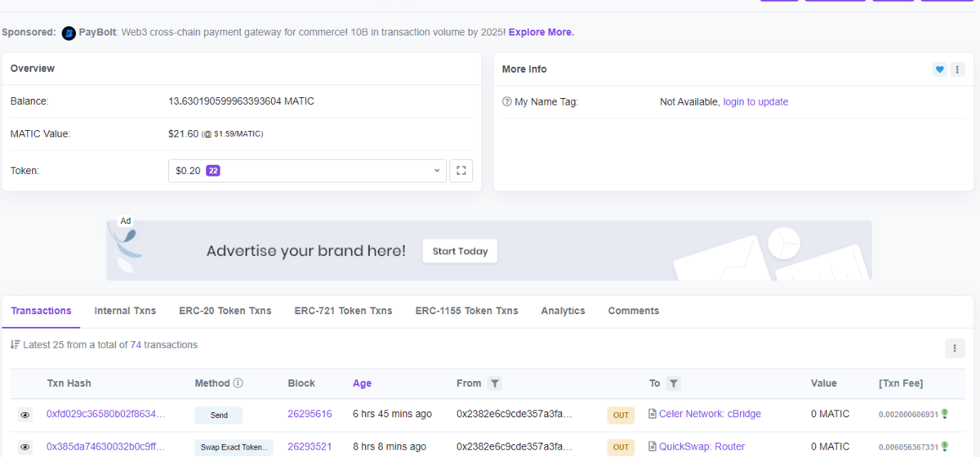980x457 pixels.
Task: Click the heart favorite icon in More Info
Action: click(x=940, y=69)
